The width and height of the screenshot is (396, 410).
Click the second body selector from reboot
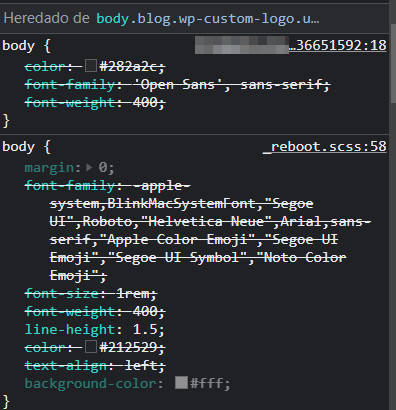[18, 147]
